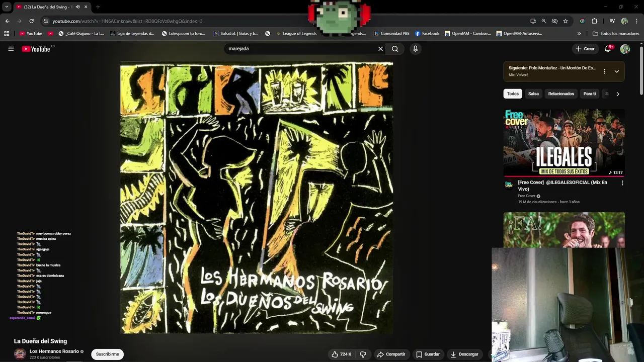Select the Relacionados filter chip

561,94
